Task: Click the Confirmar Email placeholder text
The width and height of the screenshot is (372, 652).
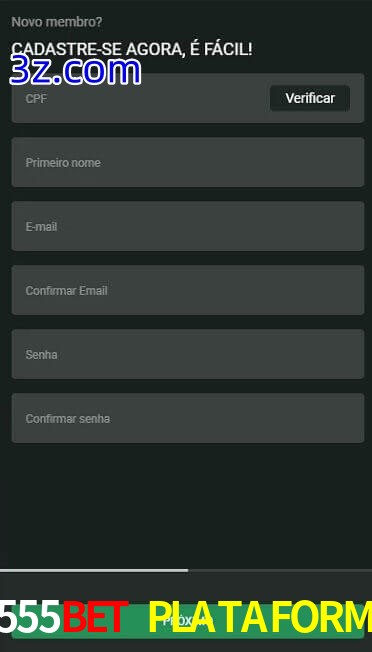Action: click(67, 291)
